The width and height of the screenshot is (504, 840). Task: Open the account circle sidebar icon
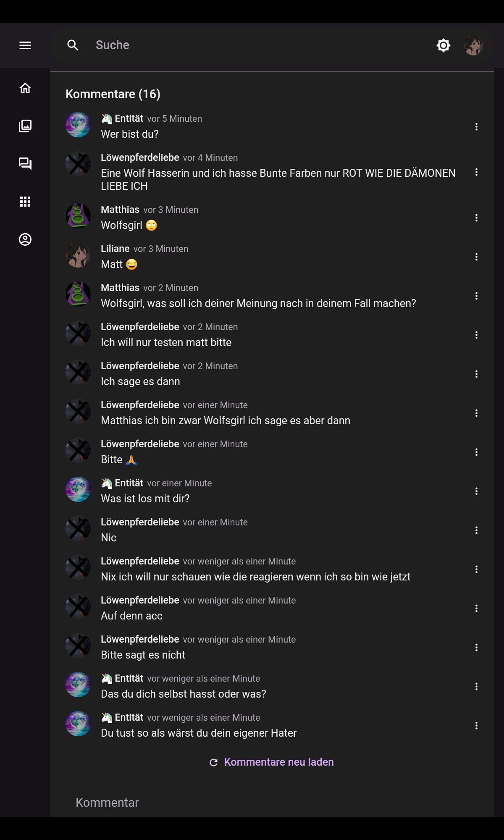pos(25,239)
